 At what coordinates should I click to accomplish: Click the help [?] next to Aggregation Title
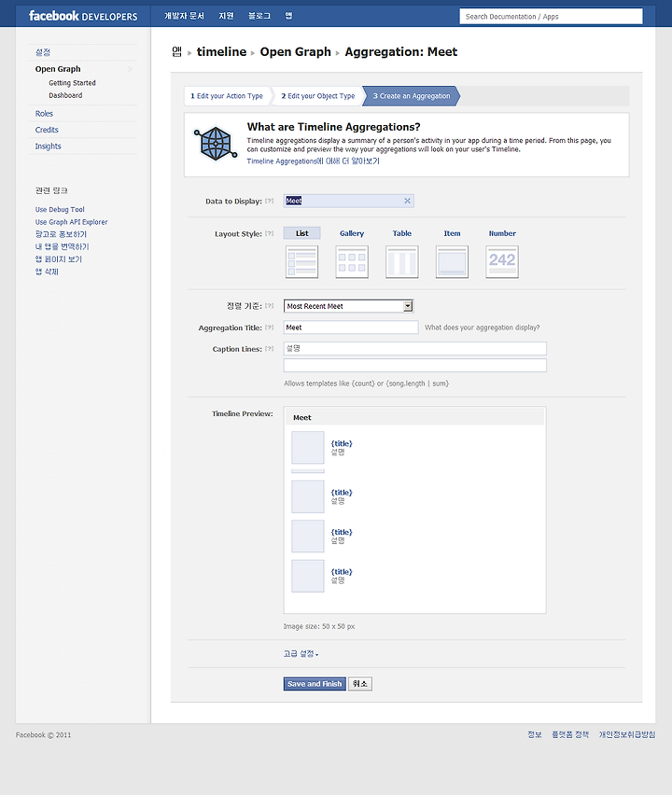(x=270, y=328)
